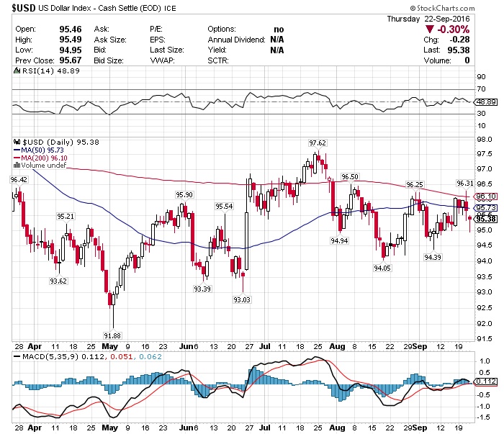
Task: Click the 91.88 low price annotation
Action: [x=112, y=335]
